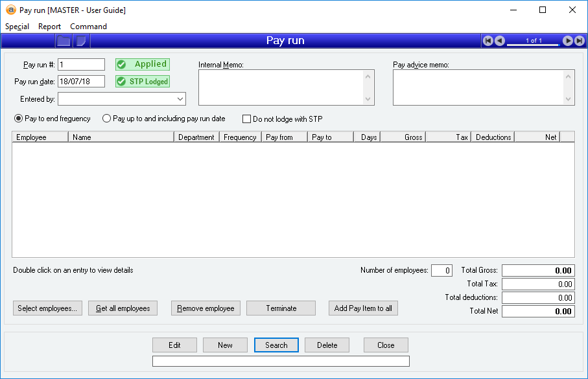Click the Add Pay Item to all button
This screenshot has width=588, height=379.
tap(363, 308)
